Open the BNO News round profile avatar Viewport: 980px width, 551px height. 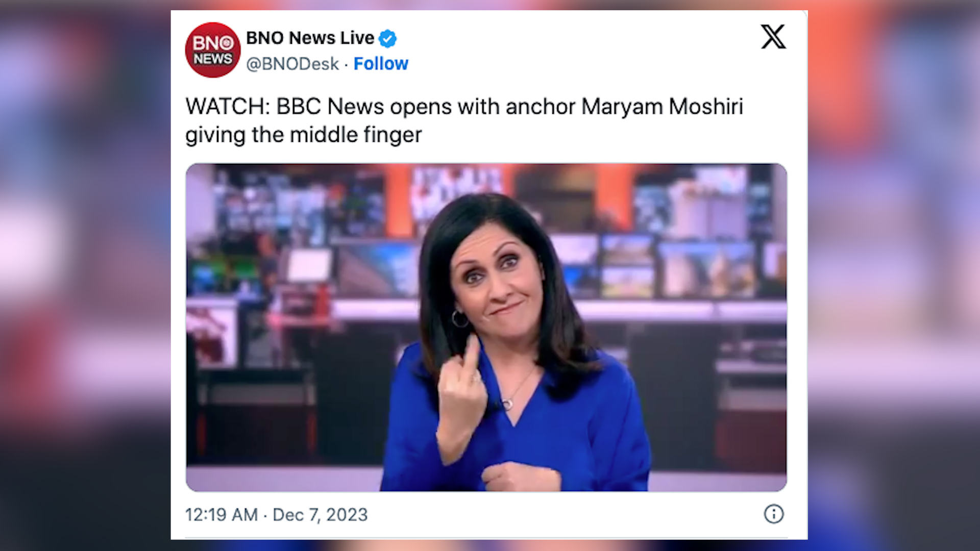(212, 50)
